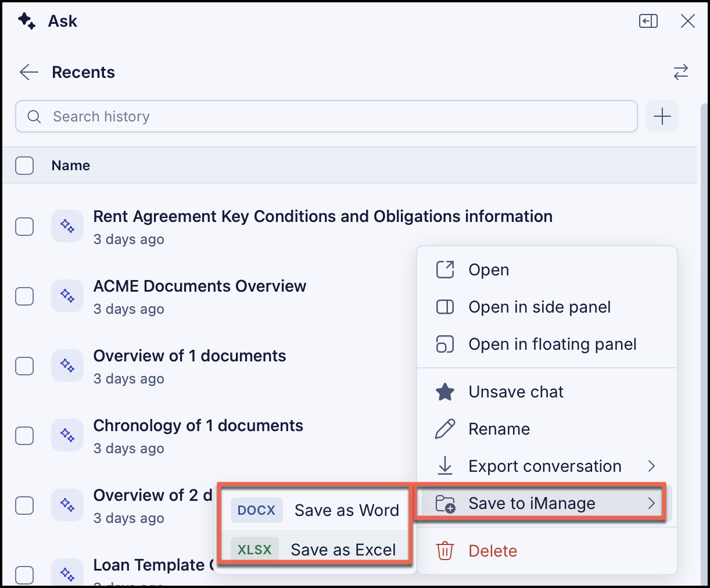Click the Search history field

[327, 116]
